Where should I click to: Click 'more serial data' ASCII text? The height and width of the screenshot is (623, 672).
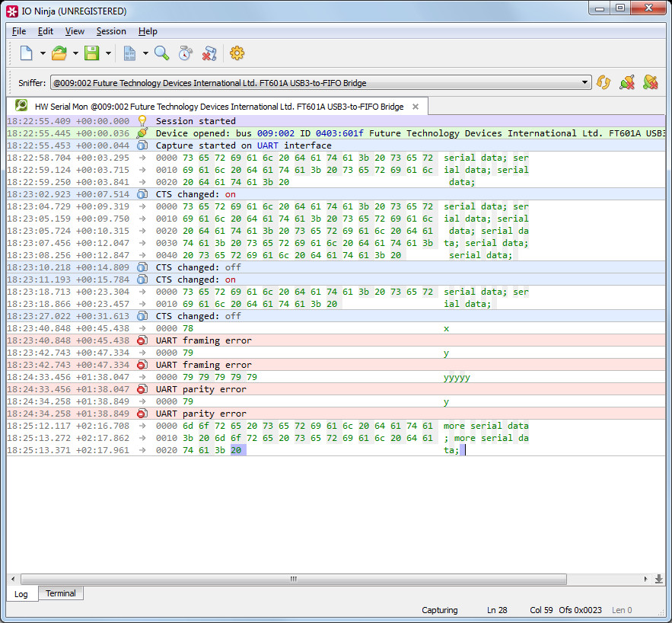click(x=486, y=426)
